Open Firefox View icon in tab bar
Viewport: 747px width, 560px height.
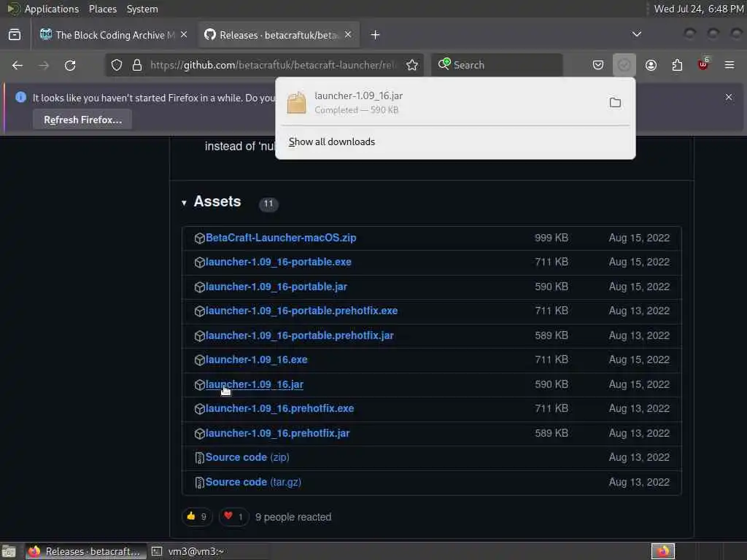coord(15,35)
